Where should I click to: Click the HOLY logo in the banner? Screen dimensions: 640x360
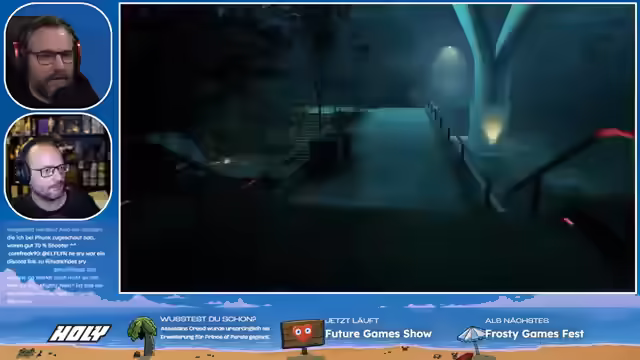[79, 333]
